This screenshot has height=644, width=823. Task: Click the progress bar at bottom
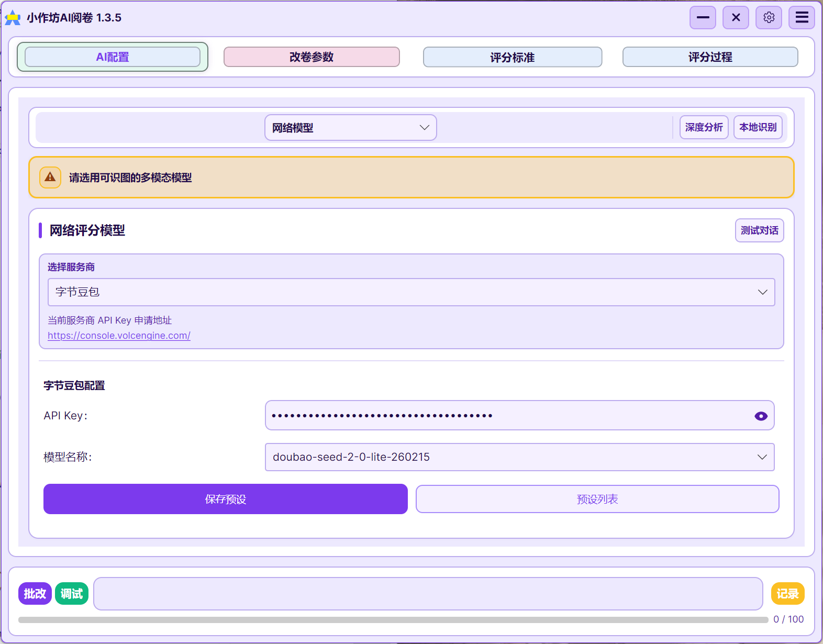coord(393,619)
